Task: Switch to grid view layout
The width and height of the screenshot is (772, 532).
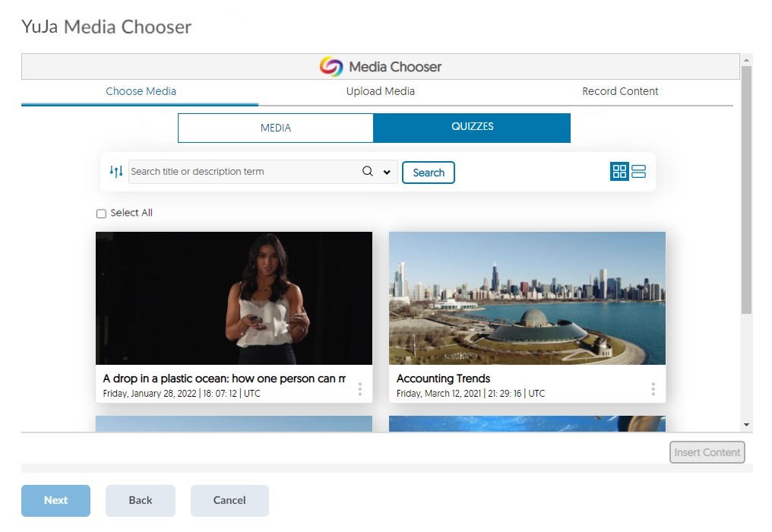Action: click(619, 172)
